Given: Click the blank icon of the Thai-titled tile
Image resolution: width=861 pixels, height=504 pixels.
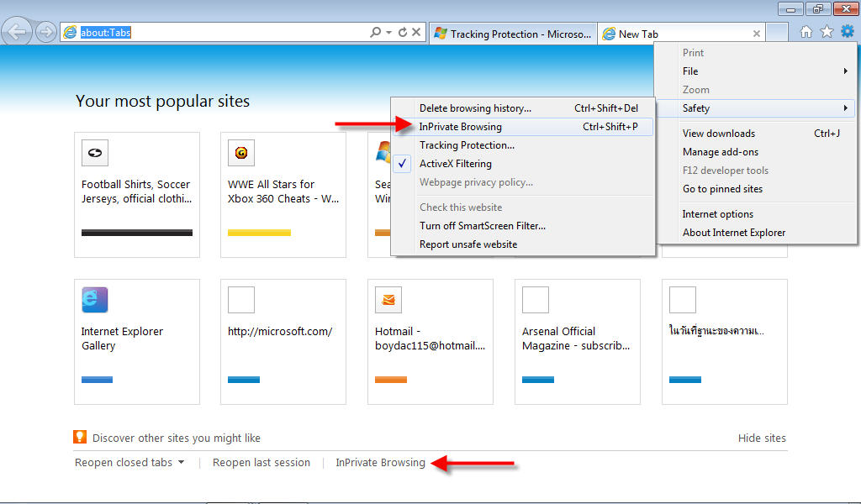Looking at the screenshot, I should 683,300.
